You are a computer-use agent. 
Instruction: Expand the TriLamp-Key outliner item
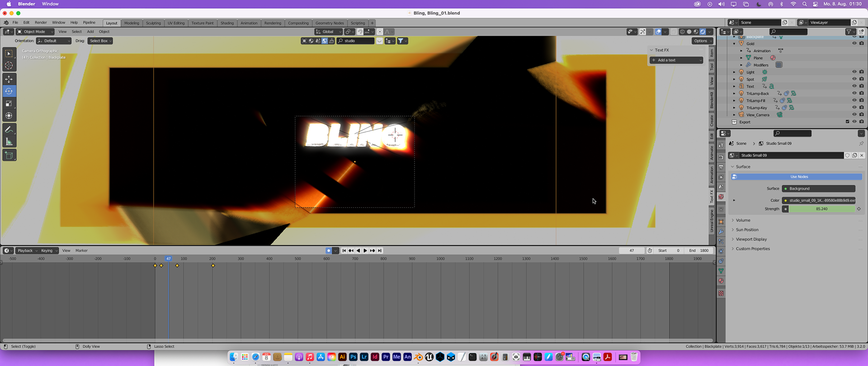tap(734, 108)
